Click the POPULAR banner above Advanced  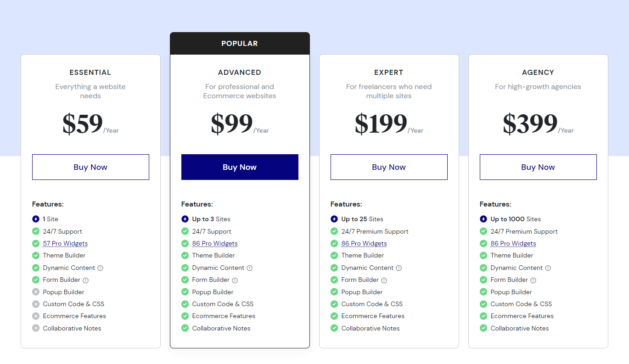click(240, 43)
